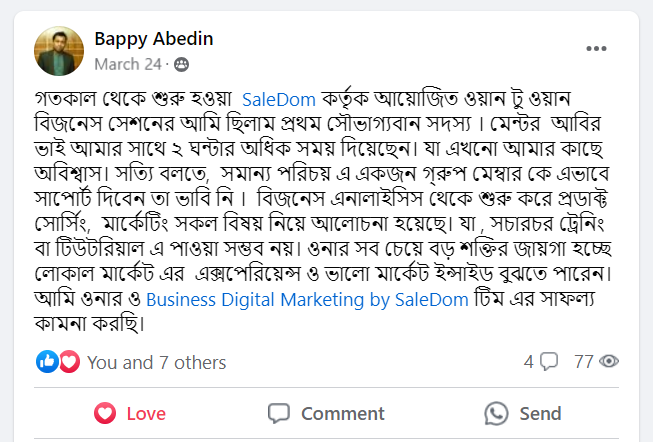The height and width of the screenshot is (442, 653).
Task: Click the comment count number 4
Action: pos(529,362)
